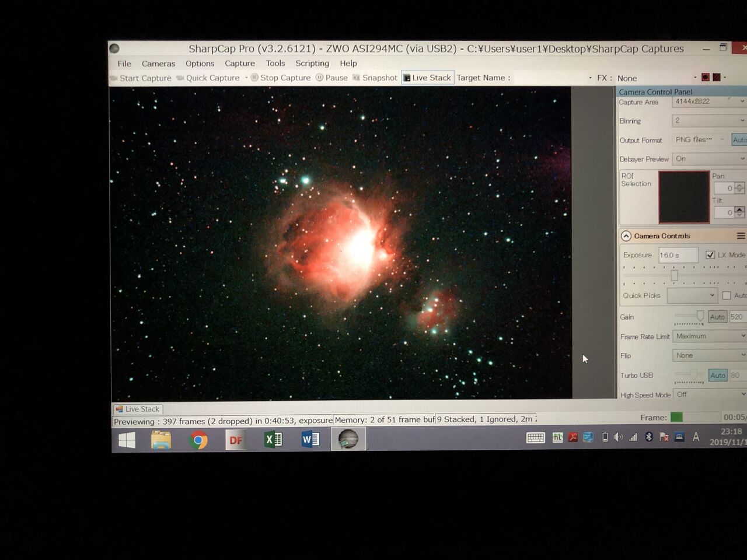Viewport: 747px width, 560px height.
Task: Open Excel from the taskbar
Action: 273,439
